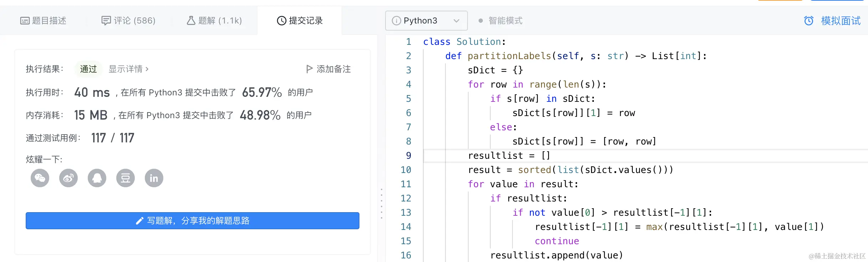
Task: Click the 'else:' line 7 in editor
Action: [x=503, y=127]
